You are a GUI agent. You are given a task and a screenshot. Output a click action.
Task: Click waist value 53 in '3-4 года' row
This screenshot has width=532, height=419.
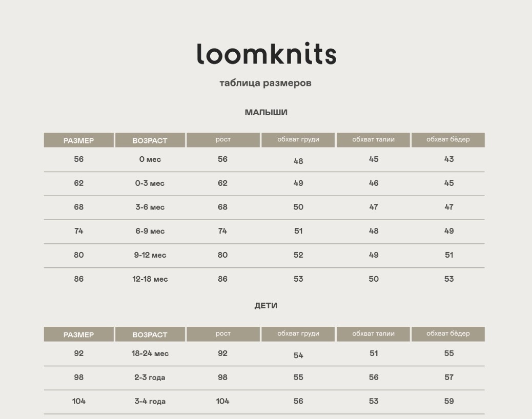pos(374,402)
